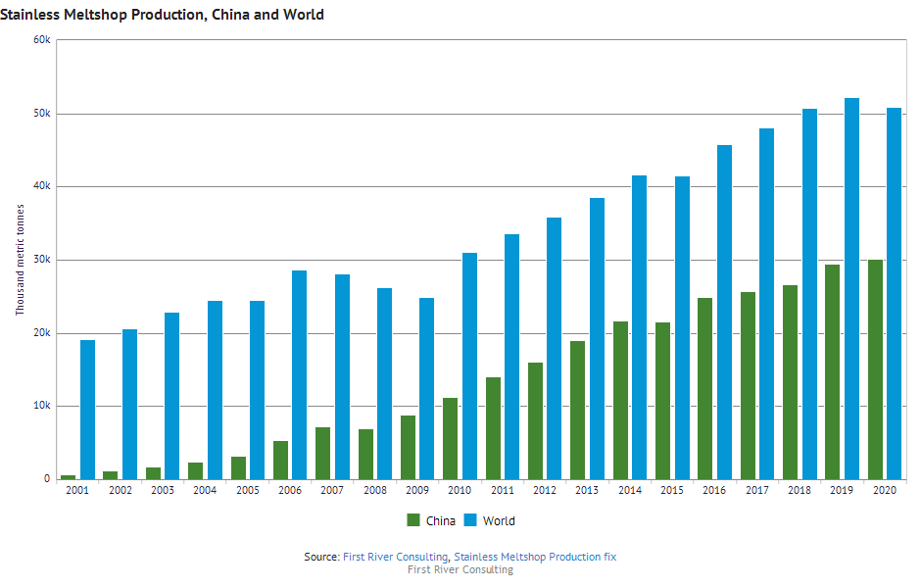Select the blue World bar for 2019
The width and height of the screenshot is (921, 588).
[x=852, y=288]
